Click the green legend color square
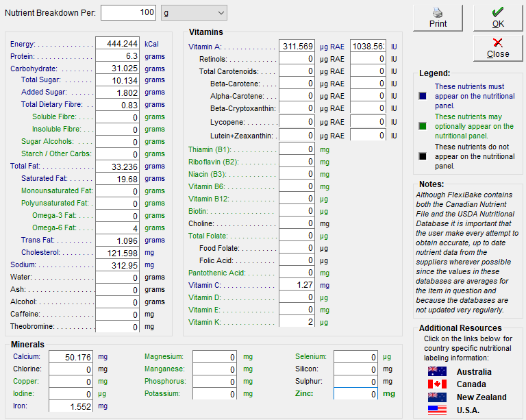This screenshot has width=526, height=420. (x=423, y=126)
